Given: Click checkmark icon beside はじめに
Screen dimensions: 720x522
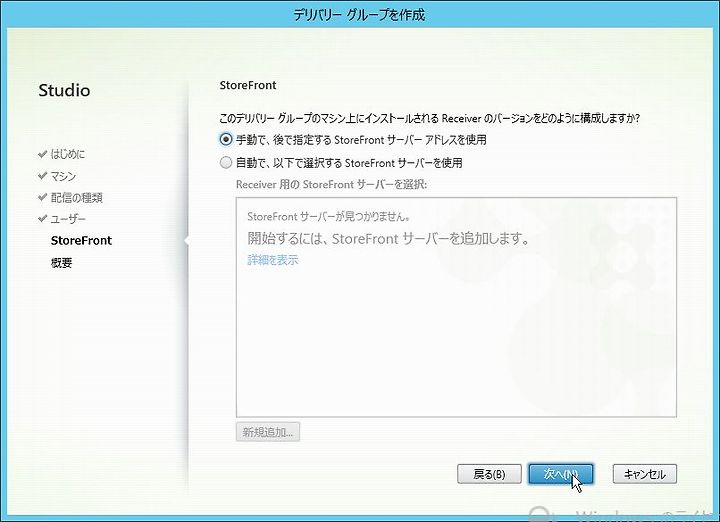Looking at the screenshot, I should [x=43, y=153].
